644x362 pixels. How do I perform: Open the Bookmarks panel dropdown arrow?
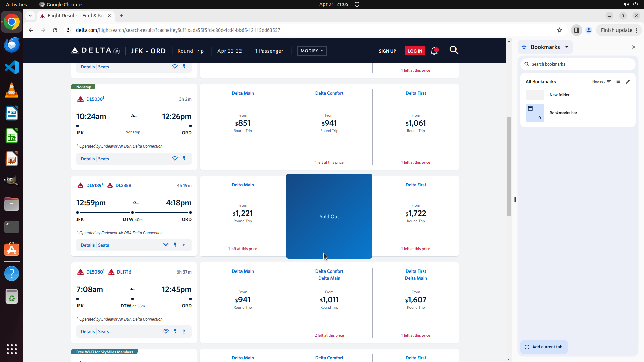567,47
